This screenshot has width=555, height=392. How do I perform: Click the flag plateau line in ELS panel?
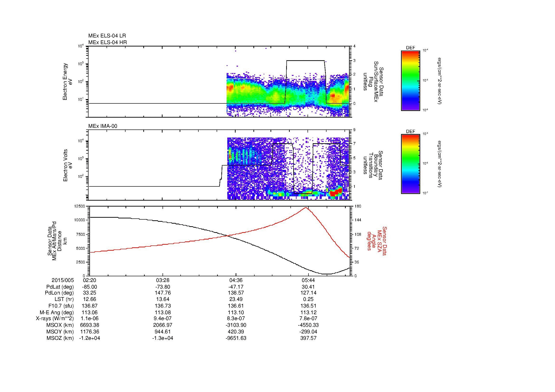[305, 61]
